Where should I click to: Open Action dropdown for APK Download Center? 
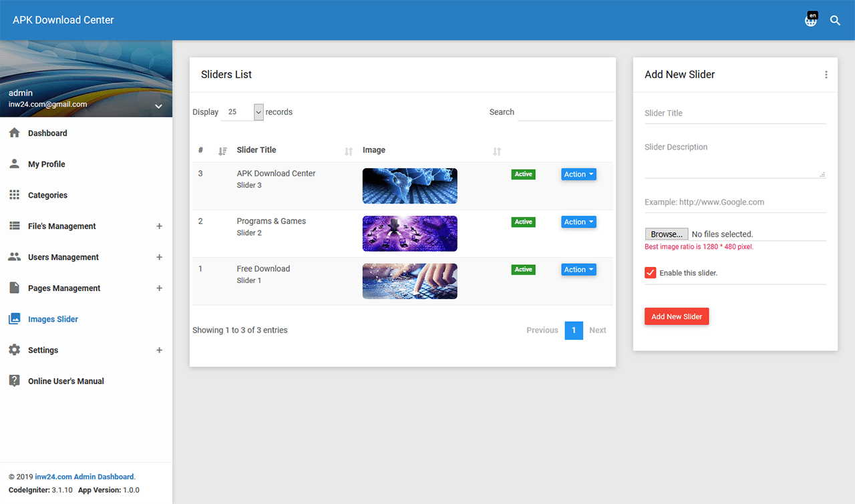578,174
